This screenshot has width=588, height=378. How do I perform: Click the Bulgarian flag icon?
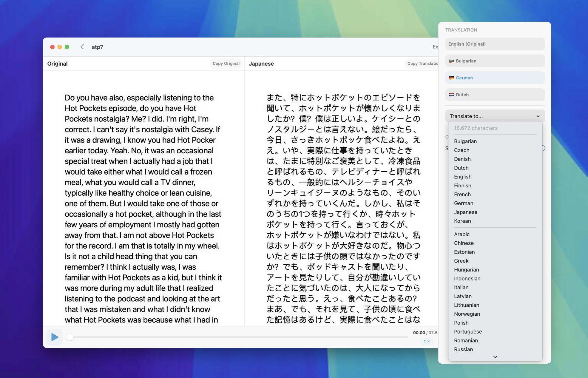[451, 61]
